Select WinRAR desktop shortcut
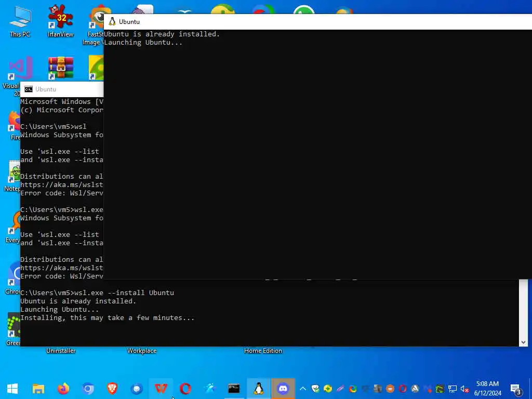The height and width of the screenshot is (399, 532). 60,68
